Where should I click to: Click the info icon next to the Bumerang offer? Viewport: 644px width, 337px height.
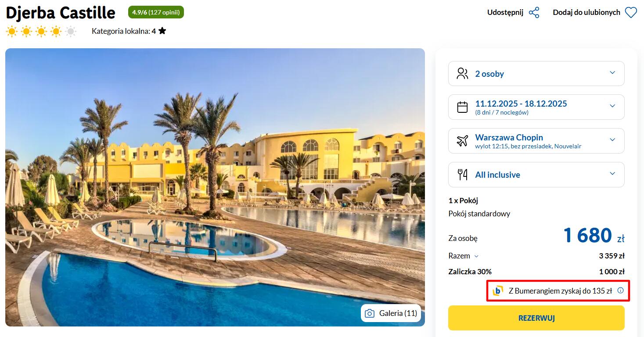620,290
